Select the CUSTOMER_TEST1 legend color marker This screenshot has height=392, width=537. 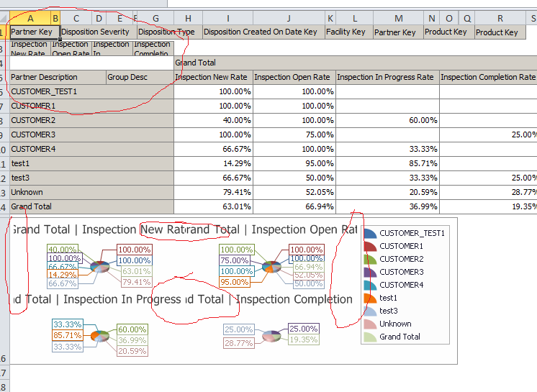[x=370, y=234]
